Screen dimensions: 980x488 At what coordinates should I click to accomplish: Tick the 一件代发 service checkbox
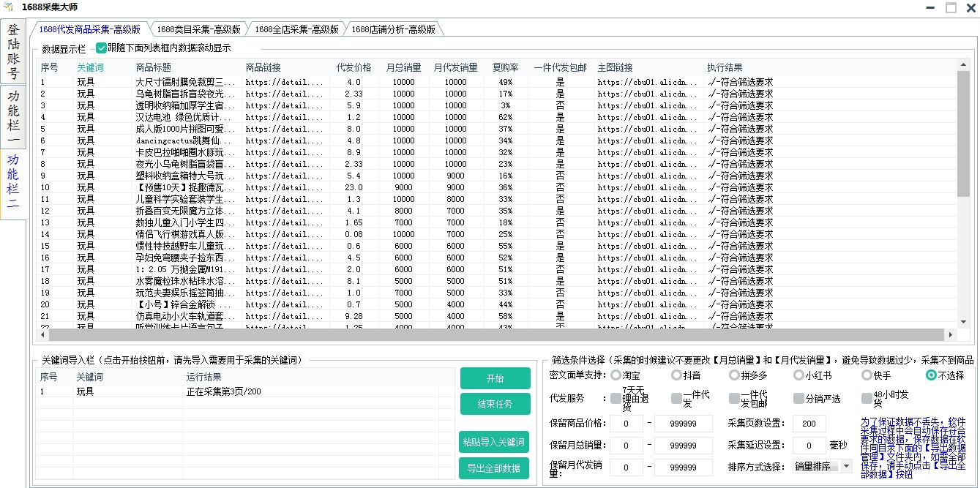pos(676,399)
